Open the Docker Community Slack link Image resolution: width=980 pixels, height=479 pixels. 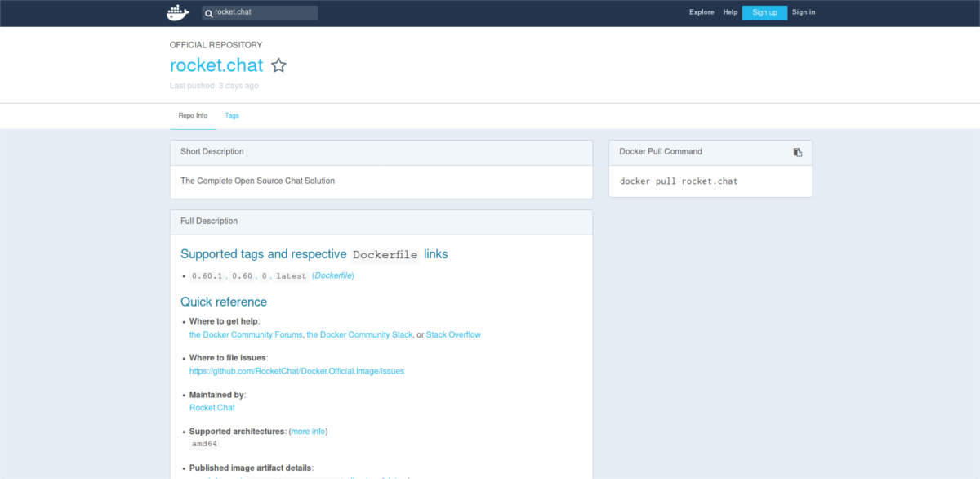[359, 335]
